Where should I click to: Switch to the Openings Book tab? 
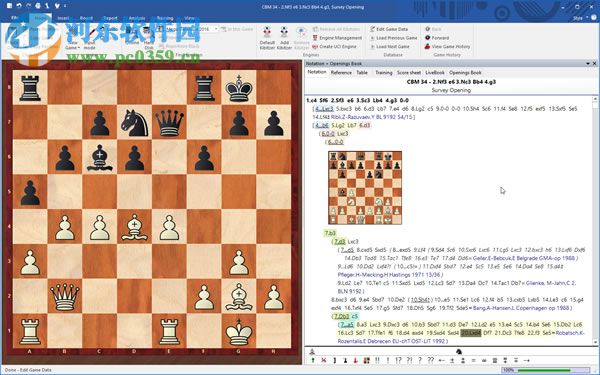[x=465, y=72]
